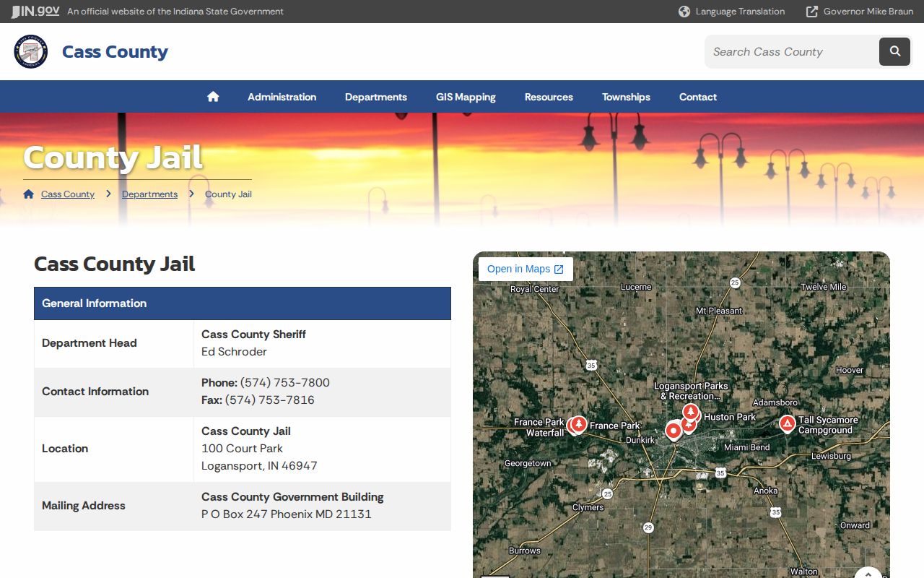Select the Tall Sycamore Campground map marker

coord(788,423)
